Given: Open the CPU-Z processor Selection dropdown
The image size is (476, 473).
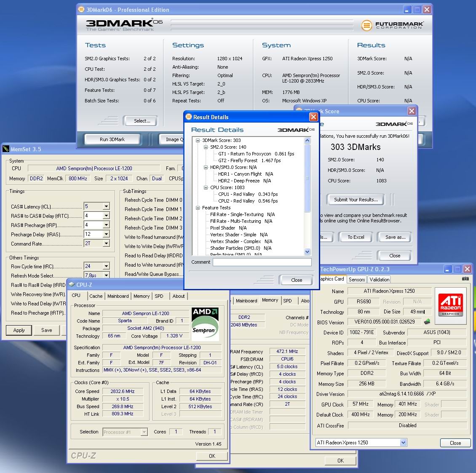Looking at the screenshot, I should coord(144,432).
